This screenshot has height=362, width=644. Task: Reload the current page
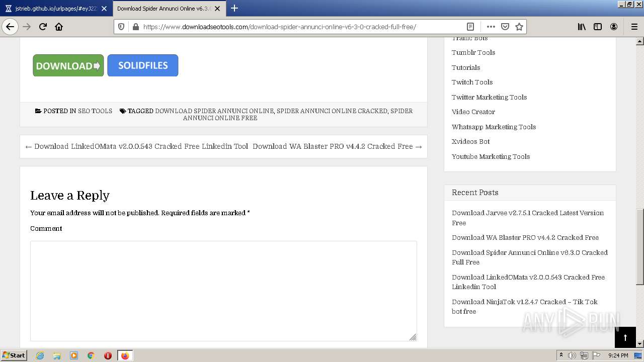43,27
